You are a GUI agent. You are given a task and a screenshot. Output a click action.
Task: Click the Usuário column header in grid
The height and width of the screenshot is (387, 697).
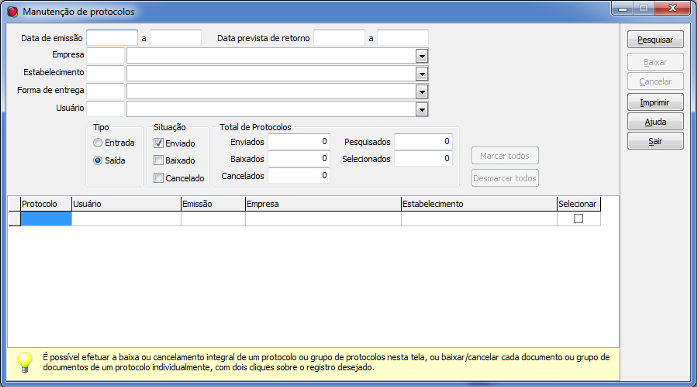coord(126,204)
